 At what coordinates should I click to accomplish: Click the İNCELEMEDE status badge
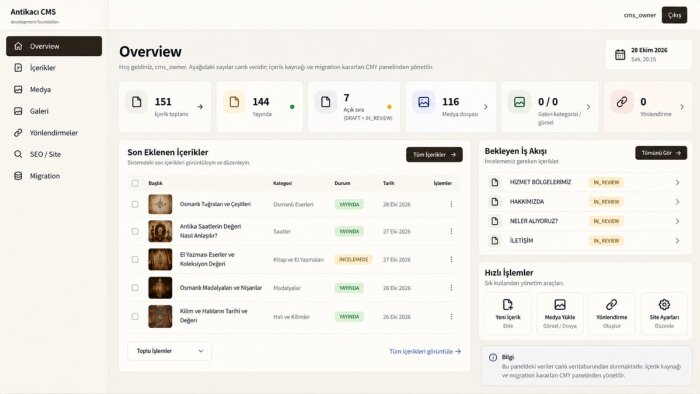[x=354, y=259]
